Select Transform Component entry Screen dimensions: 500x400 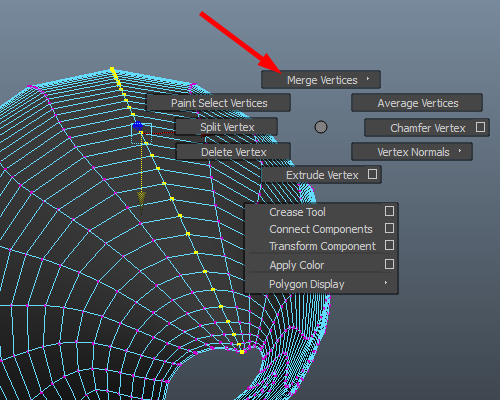pyautogui.click(x=321, y=246)
